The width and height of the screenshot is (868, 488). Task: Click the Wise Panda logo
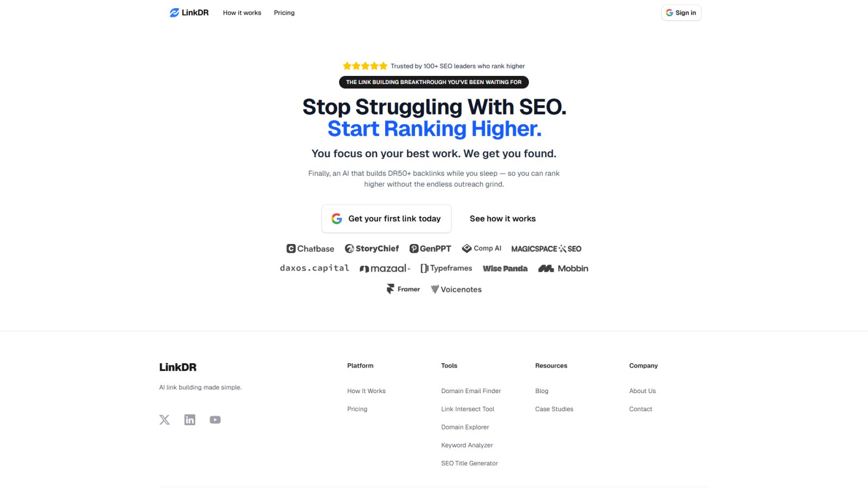click(x=505, y=268)
